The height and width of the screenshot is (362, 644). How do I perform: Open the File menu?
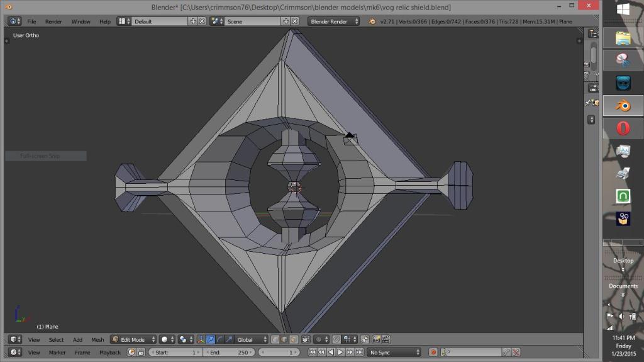pos(31,21)
